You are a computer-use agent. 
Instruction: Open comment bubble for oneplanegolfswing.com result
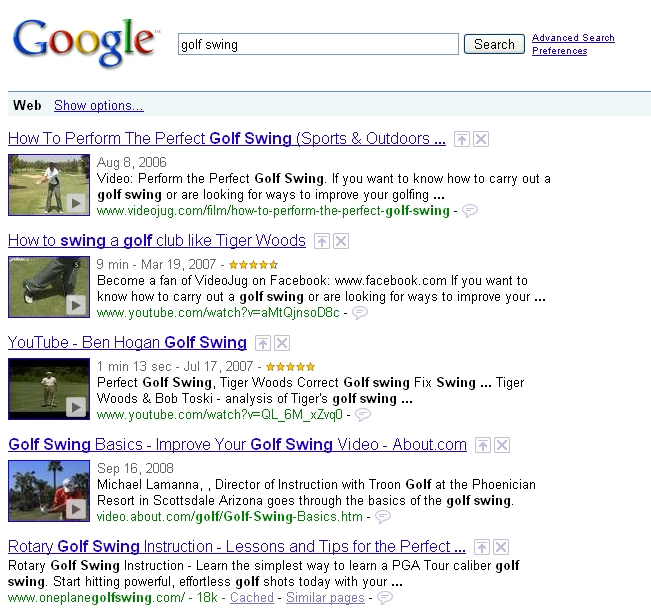[385, 598]
